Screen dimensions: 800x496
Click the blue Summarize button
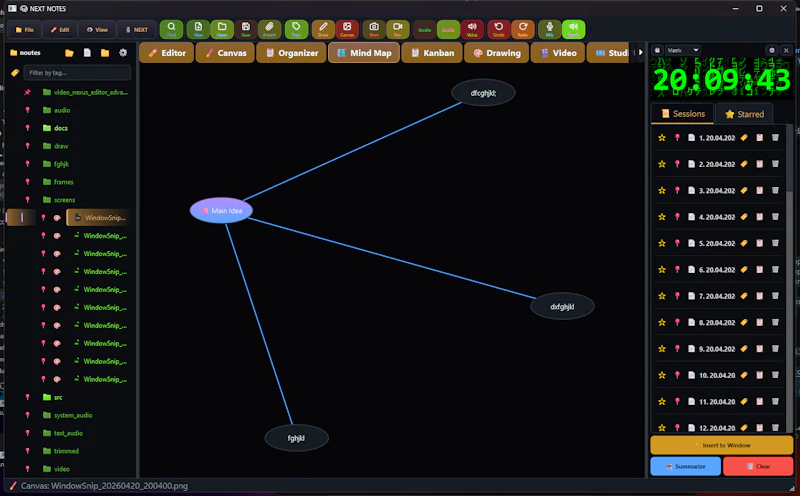click(x=685, y=466)
